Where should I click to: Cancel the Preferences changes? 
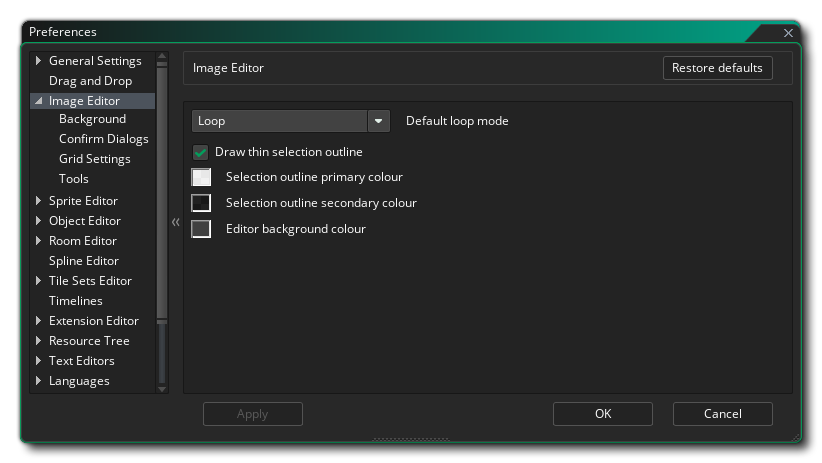point(722,414)
